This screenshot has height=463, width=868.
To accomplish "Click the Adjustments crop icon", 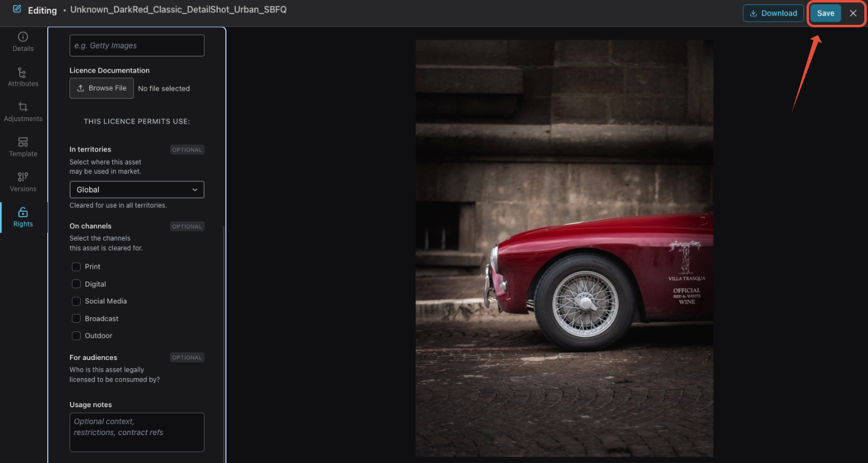I will coord(23,107).
